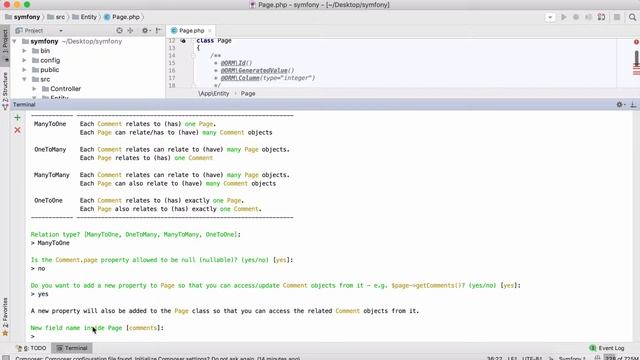Click the 'OneToMany' relation row label

click(x=50, y=150)
